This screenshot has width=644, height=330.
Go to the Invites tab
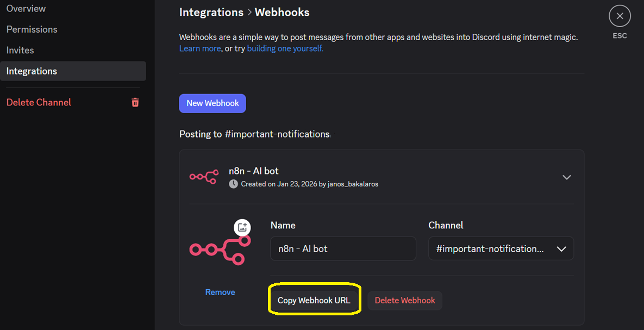click(x=20, y=50)
